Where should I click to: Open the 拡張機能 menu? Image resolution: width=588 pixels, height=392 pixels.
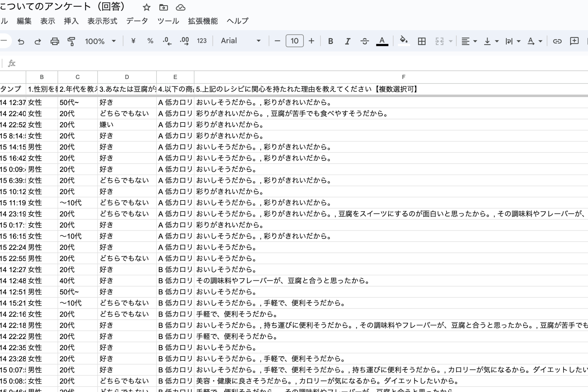point(203,21)
